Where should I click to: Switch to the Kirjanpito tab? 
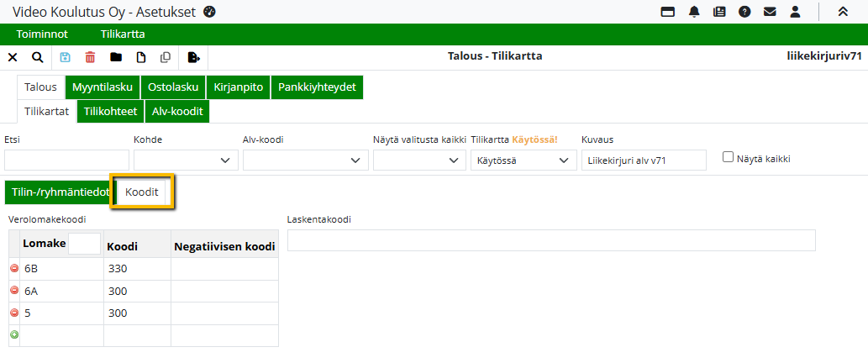238,87
